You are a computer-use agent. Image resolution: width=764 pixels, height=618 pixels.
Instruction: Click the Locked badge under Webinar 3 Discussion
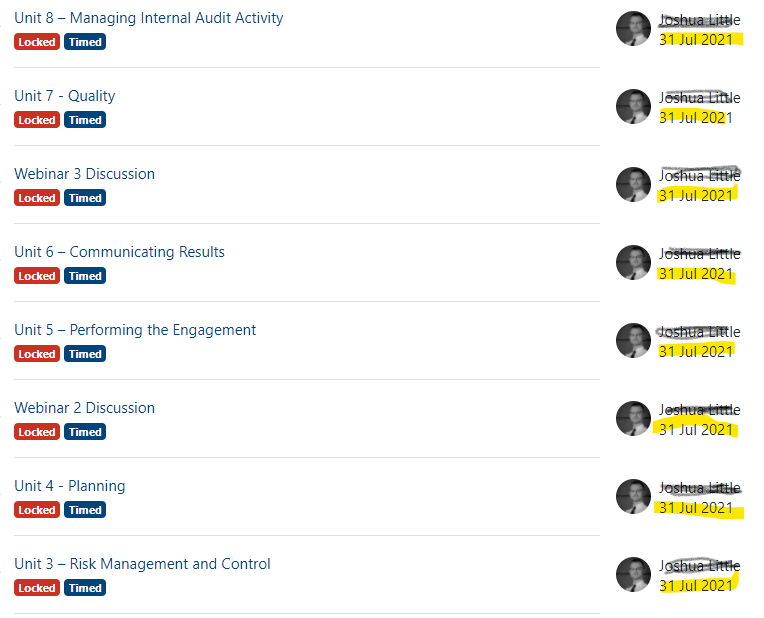(x=37, y=198)
